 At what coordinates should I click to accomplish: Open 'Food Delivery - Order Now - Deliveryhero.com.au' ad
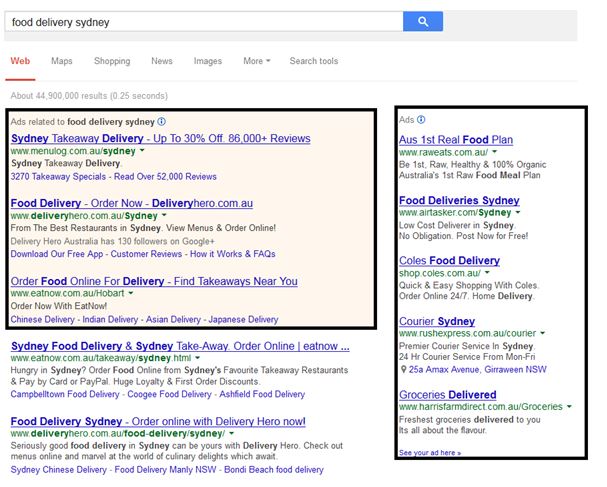point(132,203)
